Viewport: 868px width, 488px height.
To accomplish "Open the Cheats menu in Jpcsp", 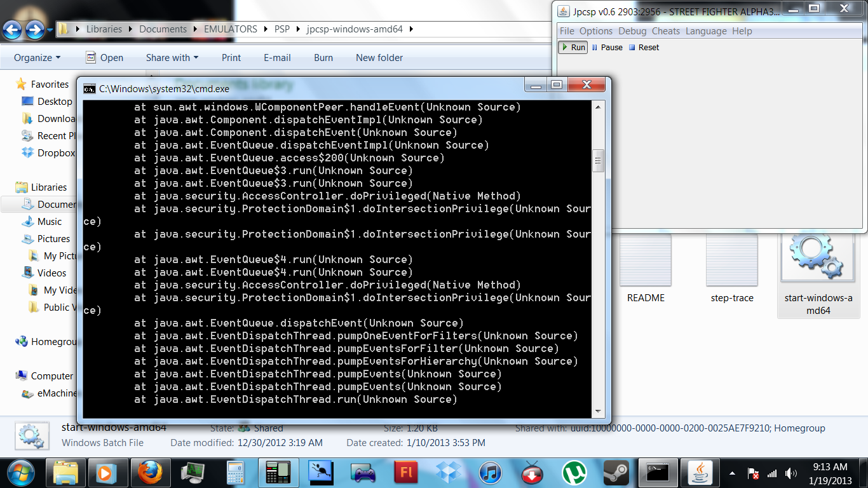I will 666,31.
